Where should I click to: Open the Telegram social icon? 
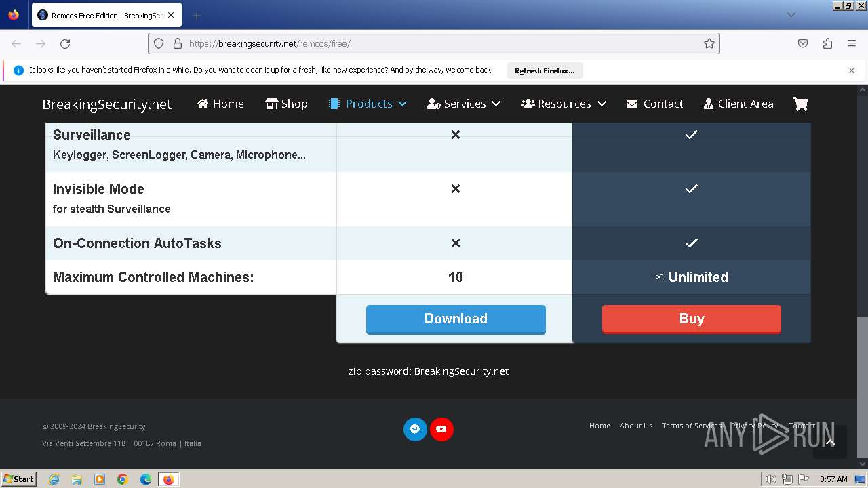pos(415,429)
